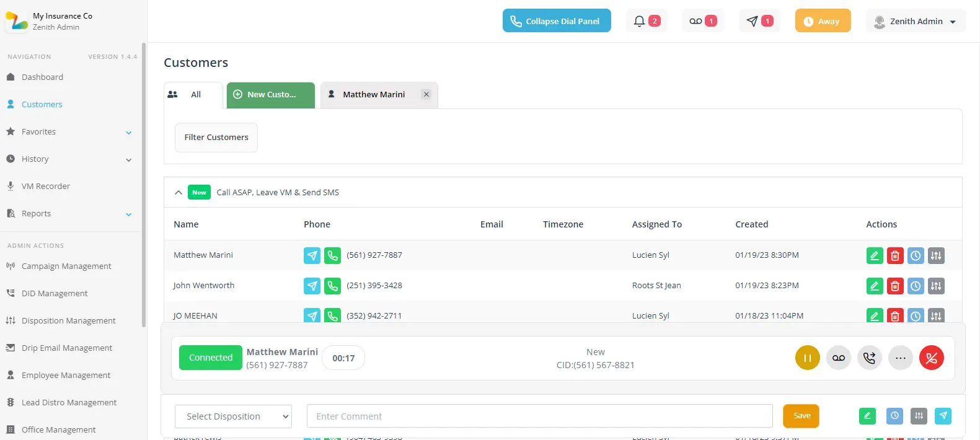Viewport: 980px width, 440px height.
Task: Toggle the Away status button
Action: click(x=823, y=21)
